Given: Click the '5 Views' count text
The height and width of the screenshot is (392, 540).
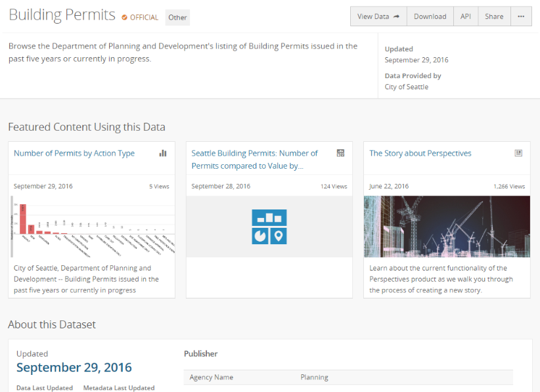Looking at the screenshot, I should pyautogui.click(x=159, y=186).
